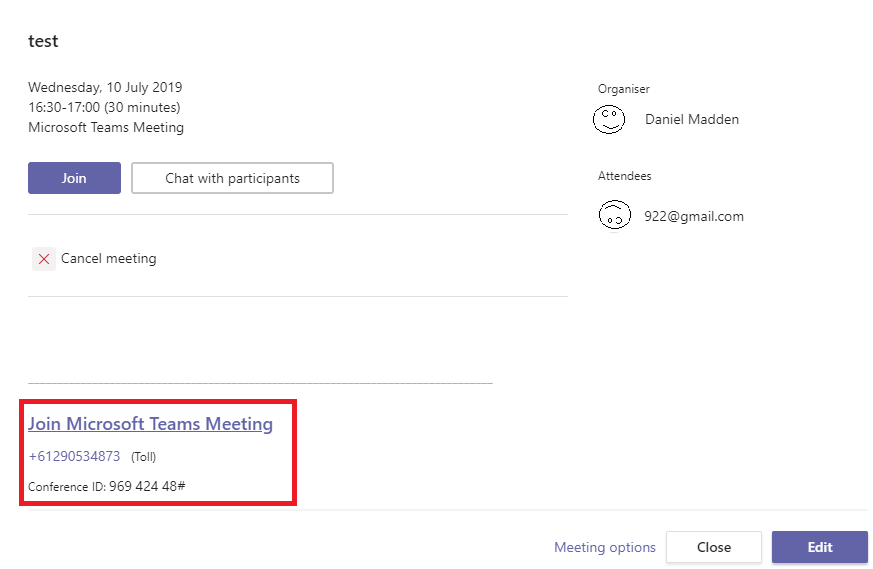Screen dimensions: 873x569
Task: Click the Attendees section label
Action: [x=625, y=176]
